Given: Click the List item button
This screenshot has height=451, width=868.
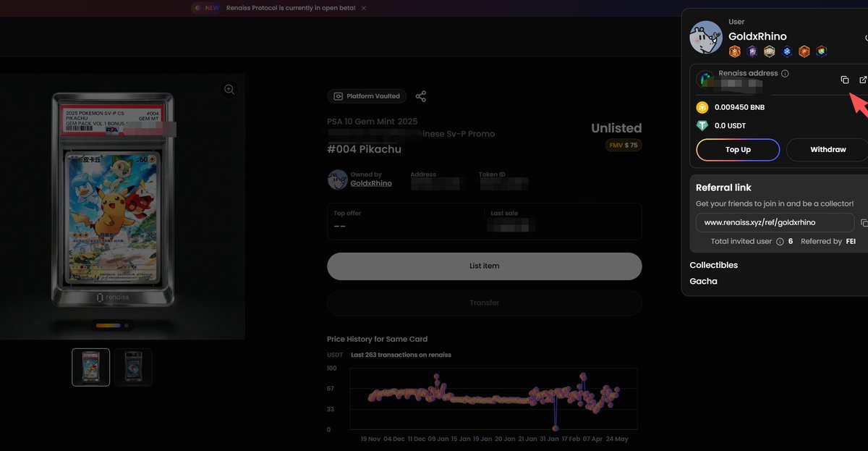Looking at the screenshot, I should 485,266.
